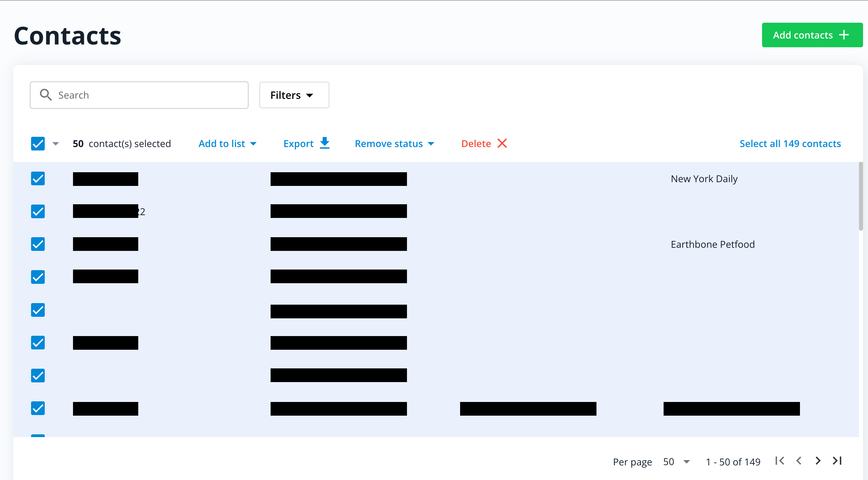Click the plus icon on Add contacts
Screen dimensions: 868x480
point(844,35)
